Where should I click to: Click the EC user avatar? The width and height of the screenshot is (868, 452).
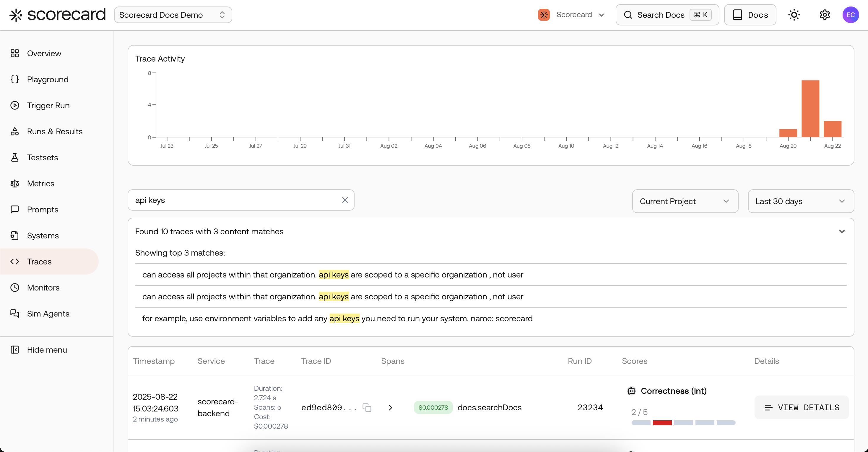[x=851, y=15]
